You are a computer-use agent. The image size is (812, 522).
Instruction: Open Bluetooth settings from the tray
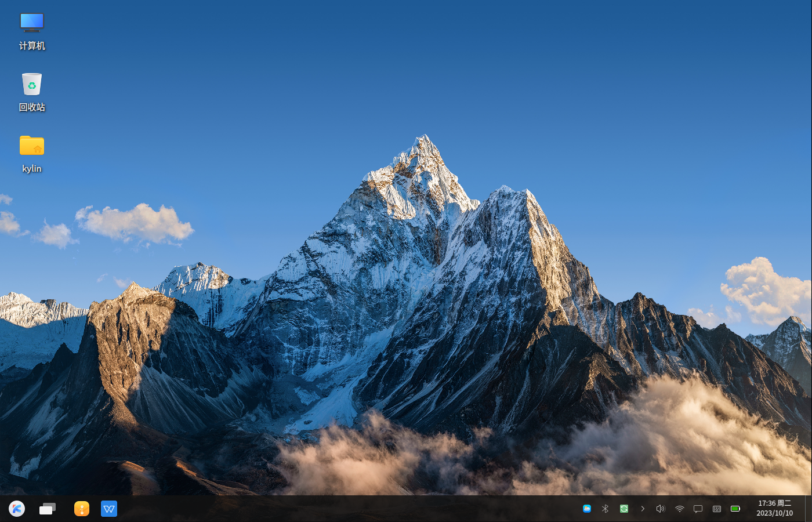coord(605,509)
